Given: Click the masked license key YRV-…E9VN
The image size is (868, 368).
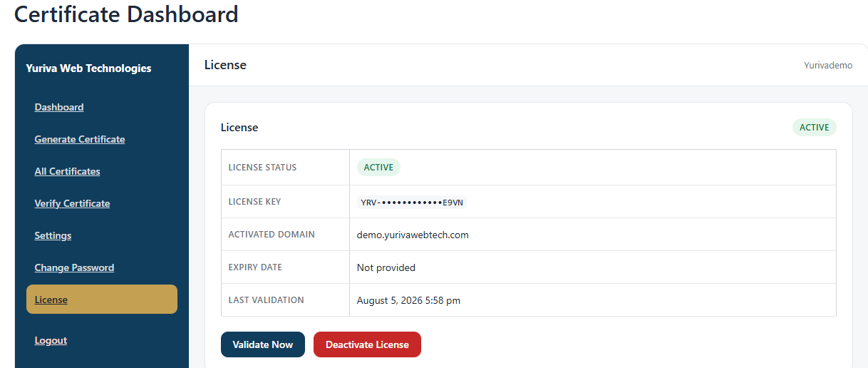Looking at the screenshot, I should tap(412, 202).
